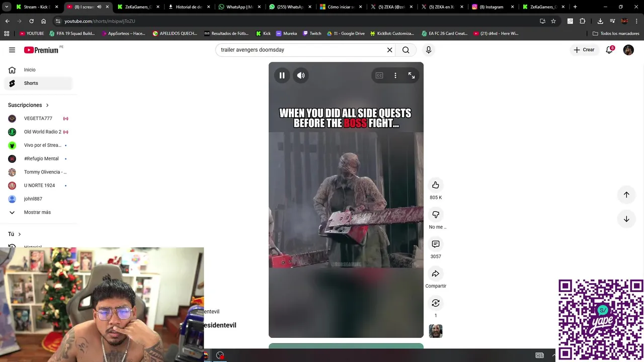Image resolution: width=644 pixels, height=362 pixels.
Task: Open the tab search dropdown
Action: (7, 7)
